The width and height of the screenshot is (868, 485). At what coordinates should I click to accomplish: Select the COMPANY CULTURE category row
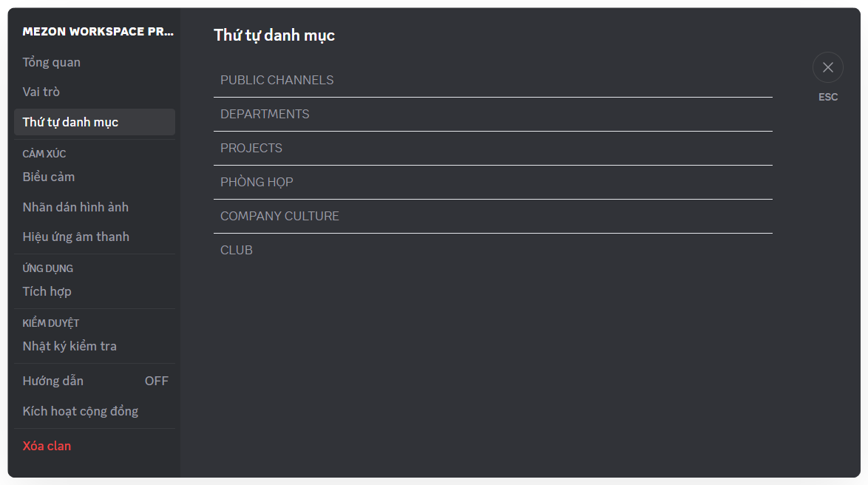492,216
